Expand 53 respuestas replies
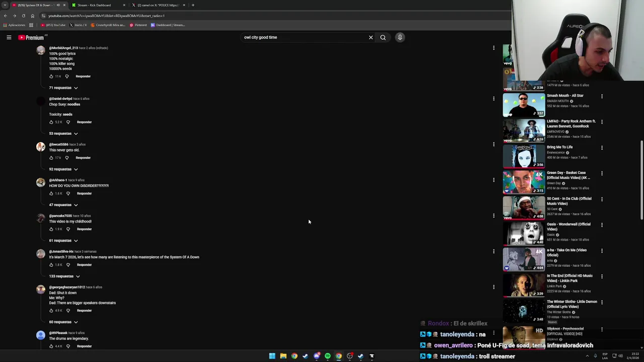644x362 pixels. pyautogui.click(x=63, y=134)
